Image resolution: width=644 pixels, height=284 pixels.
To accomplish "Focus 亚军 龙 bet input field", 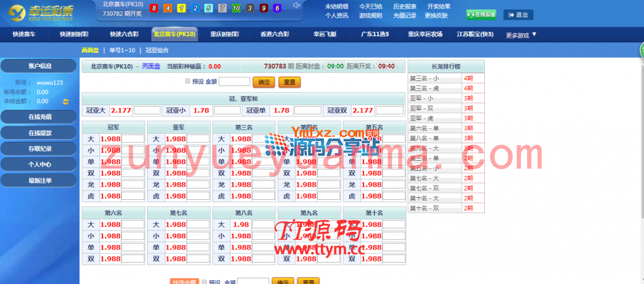I will pyautogui.click(x=198, y=185).
